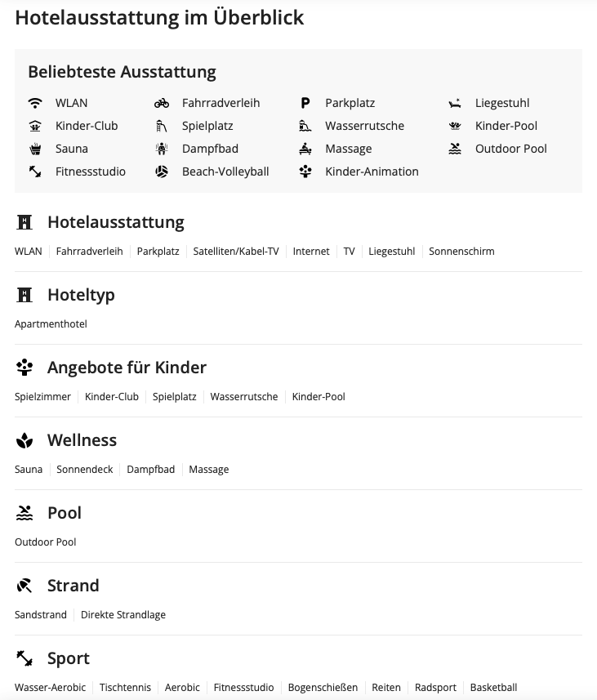
Task: Click the Beach-Volleyball ball icon
Action: pos(162,172)
